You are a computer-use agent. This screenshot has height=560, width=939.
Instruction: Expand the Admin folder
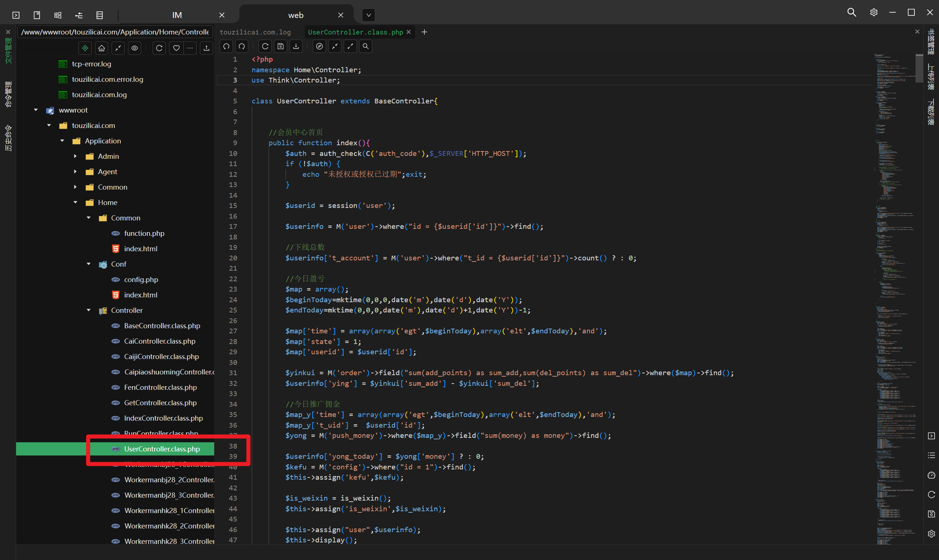(x=75, y=156)
